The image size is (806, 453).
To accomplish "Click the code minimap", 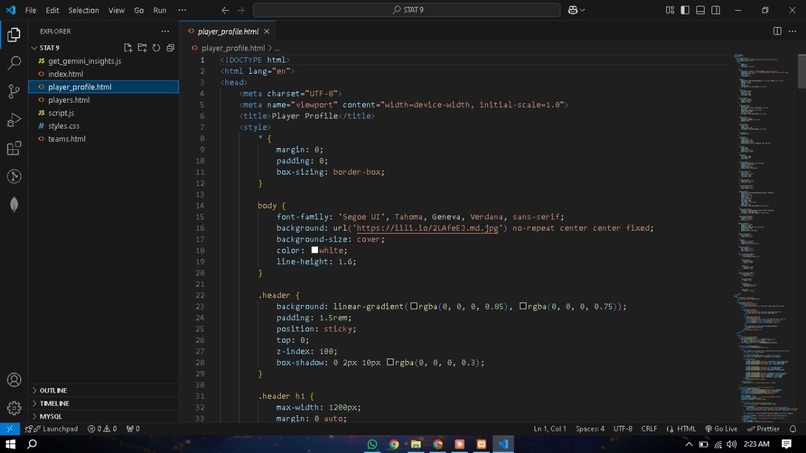I will pyautogui.click(x=765, y=238).
